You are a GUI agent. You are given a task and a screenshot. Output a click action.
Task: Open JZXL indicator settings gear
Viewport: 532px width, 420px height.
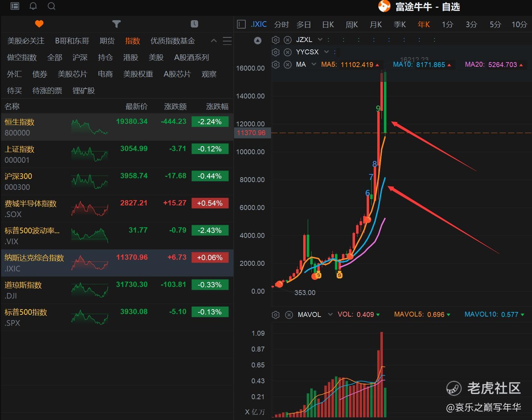point(276,40)
